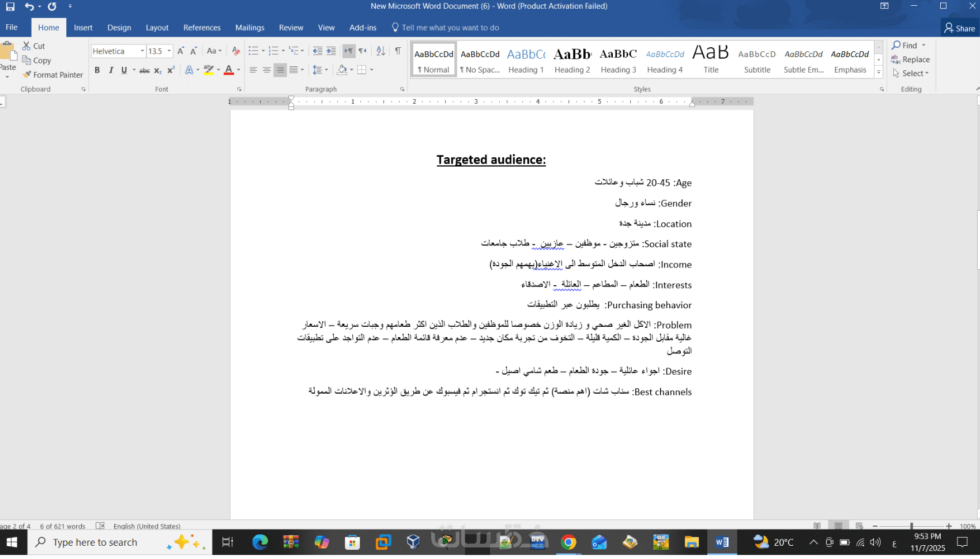Screen dimensions: 980x559
Task: Switch to the Insert tab
Action: tap(83, 28)
